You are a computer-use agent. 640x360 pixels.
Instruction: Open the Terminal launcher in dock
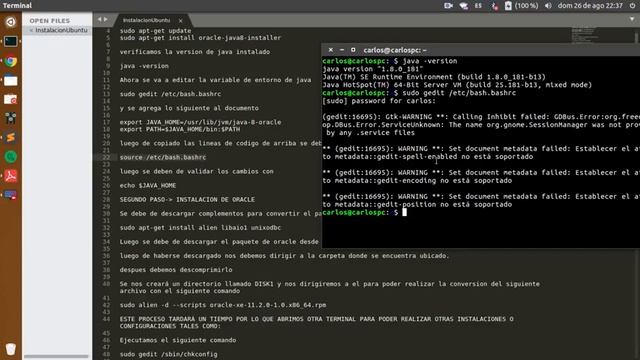(11, 42)
